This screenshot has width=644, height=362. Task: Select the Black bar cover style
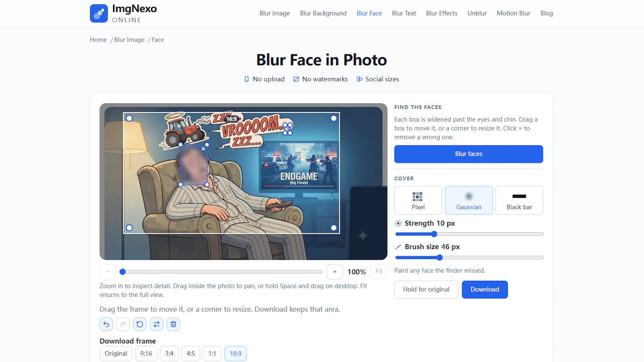pos(519,200)
